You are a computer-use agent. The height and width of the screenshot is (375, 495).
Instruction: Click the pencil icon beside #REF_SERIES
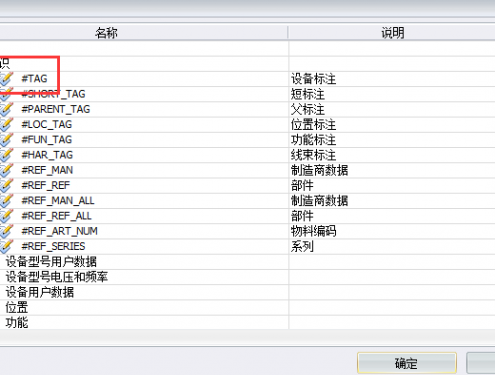pyautogui.click(x=6, y=246)
